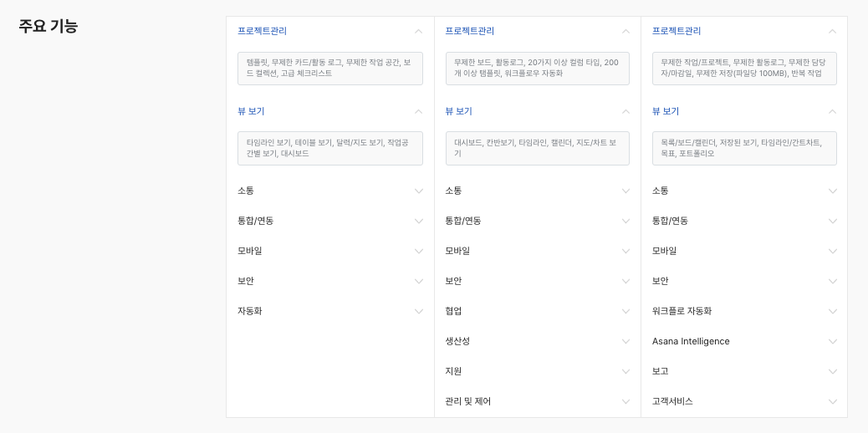Collapse 뷰 보기 in the middle column
This screenshot has width=868, height=433.
point(625,111)
